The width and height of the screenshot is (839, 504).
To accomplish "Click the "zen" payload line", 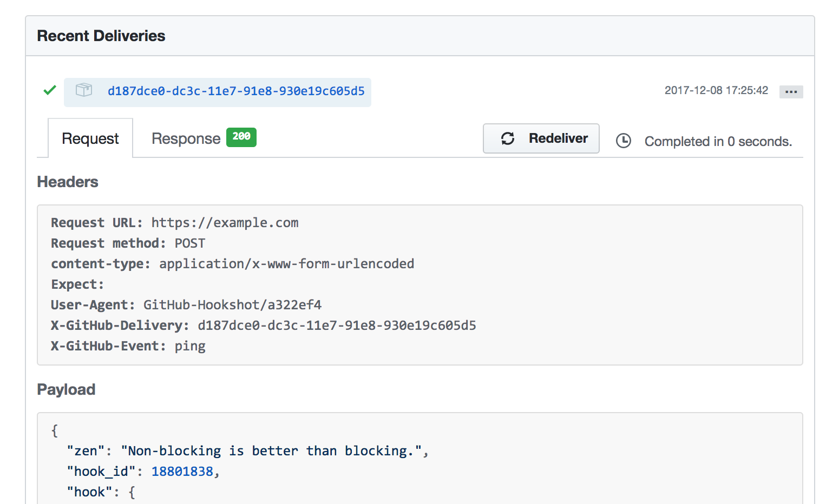I will click(248, 451).
